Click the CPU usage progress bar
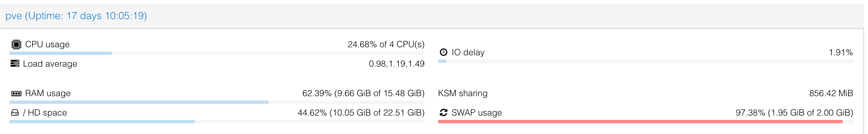 point(217,53)
